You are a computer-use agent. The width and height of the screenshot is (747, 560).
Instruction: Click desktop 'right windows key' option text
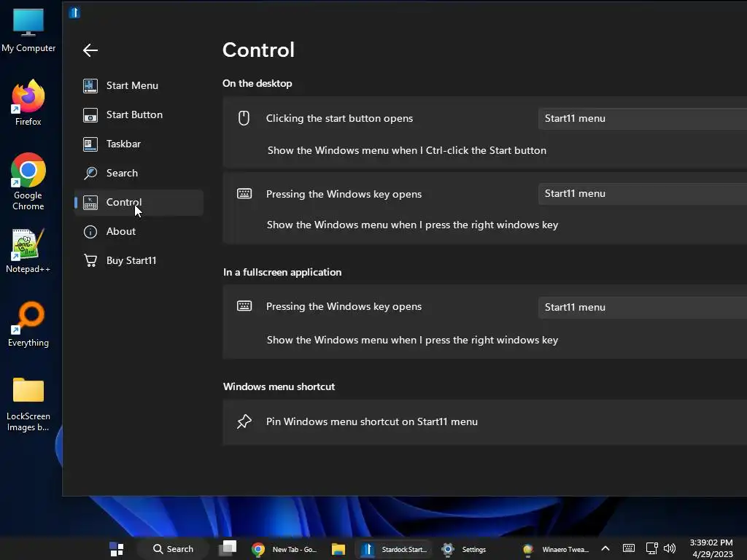tap(412, 225)
